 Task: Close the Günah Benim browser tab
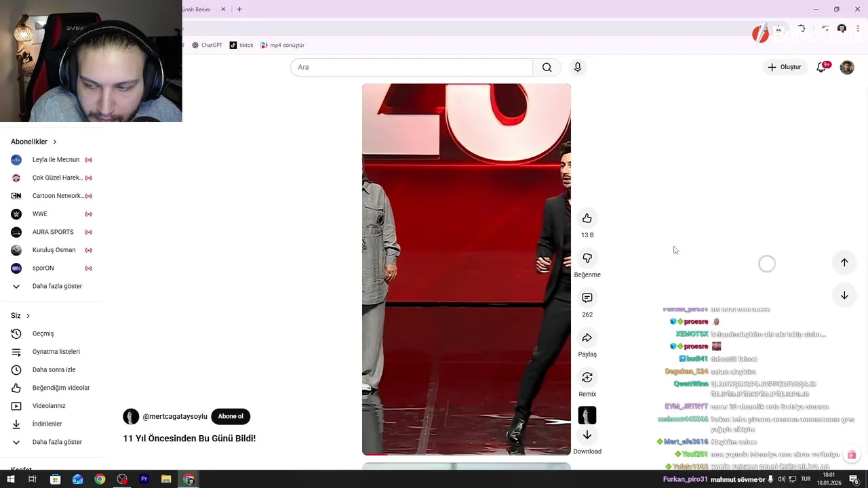tap(223, 9)
